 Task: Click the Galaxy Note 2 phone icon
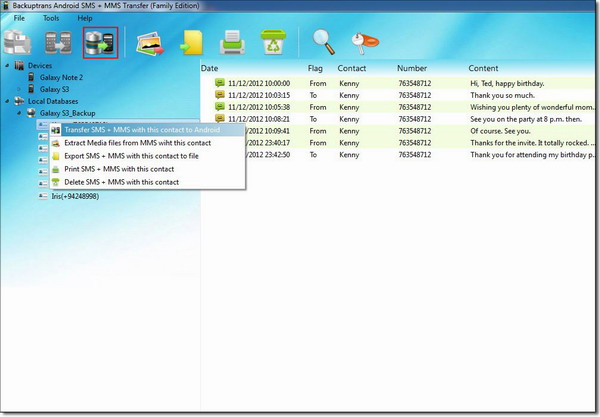pyautogui.click(x=31, y=77)
